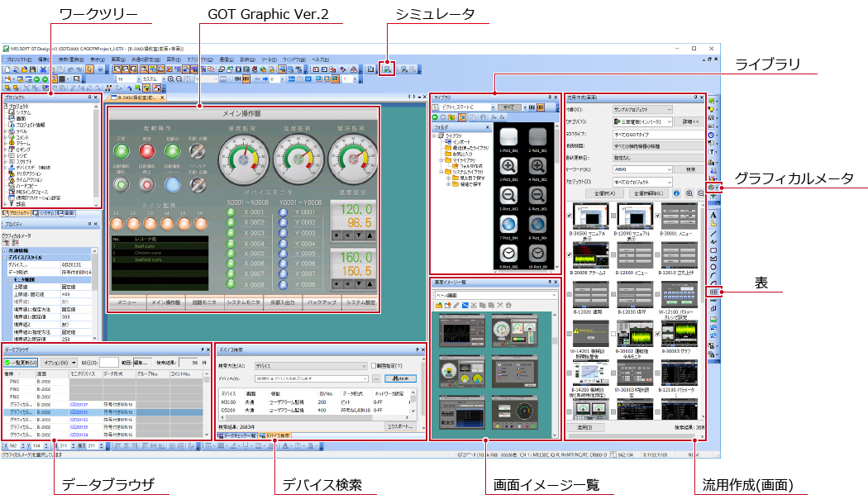868x504 pixels.
Task: Check the box beside B-30001 メニュー screen
Action: coord(657,215)
